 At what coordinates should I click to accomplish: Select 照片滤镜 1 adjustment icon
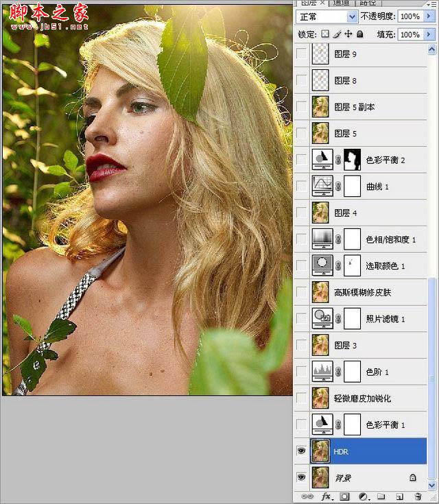(322, 318)
